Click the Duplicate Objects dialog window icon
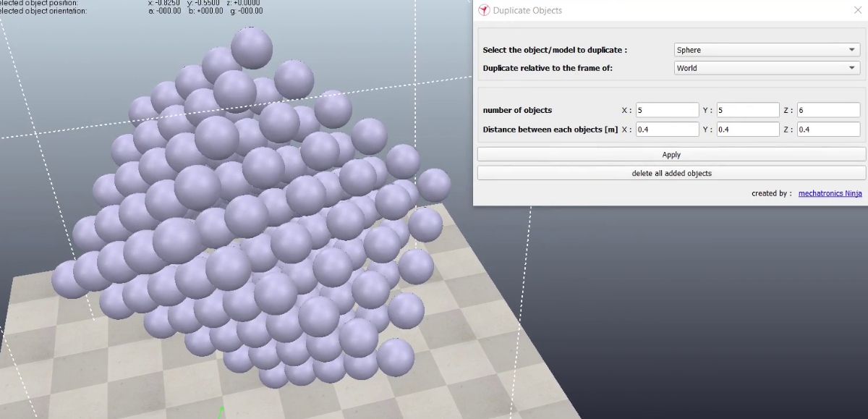This screenshot has height=419, width=868. pyautogui.click(x=484, y=10)
